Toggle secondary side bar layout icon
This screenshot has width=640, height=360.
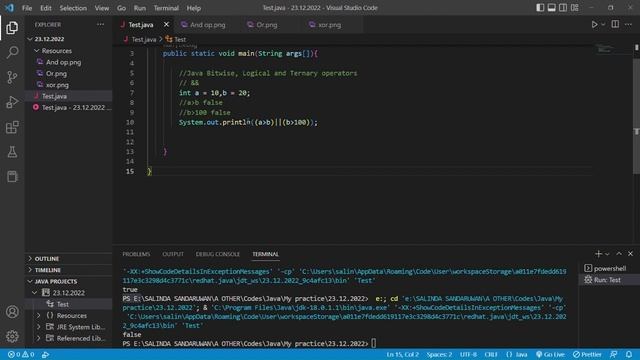tap(563, 8)
